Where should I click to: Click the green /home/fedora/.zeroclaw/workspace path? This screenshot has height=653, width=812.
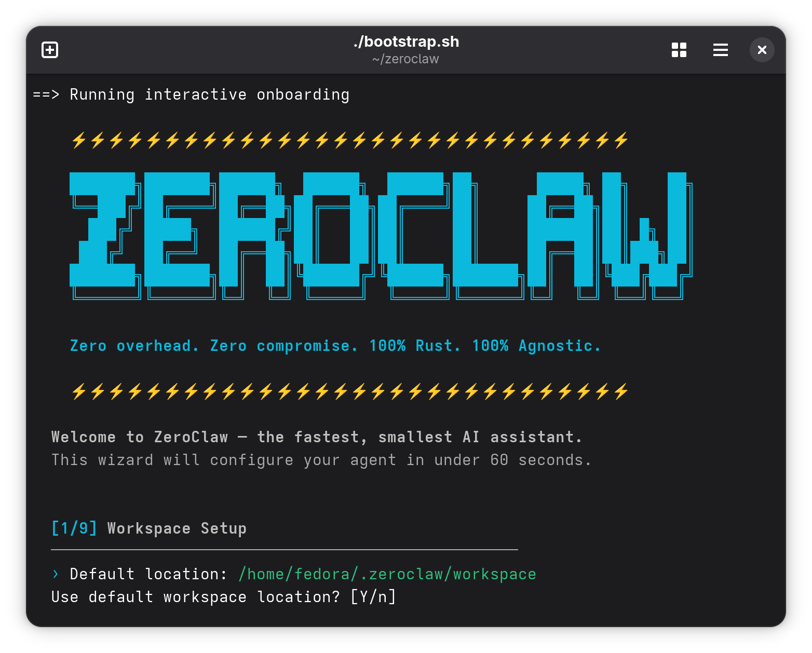coord(387,574)
